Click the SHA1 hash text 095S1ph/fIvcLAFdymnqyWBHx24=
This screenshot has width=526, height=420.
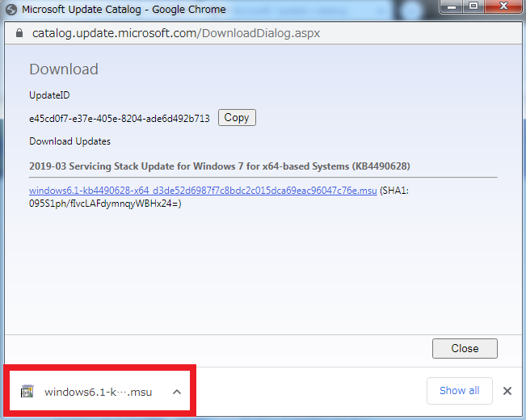[x=105, y=204]
